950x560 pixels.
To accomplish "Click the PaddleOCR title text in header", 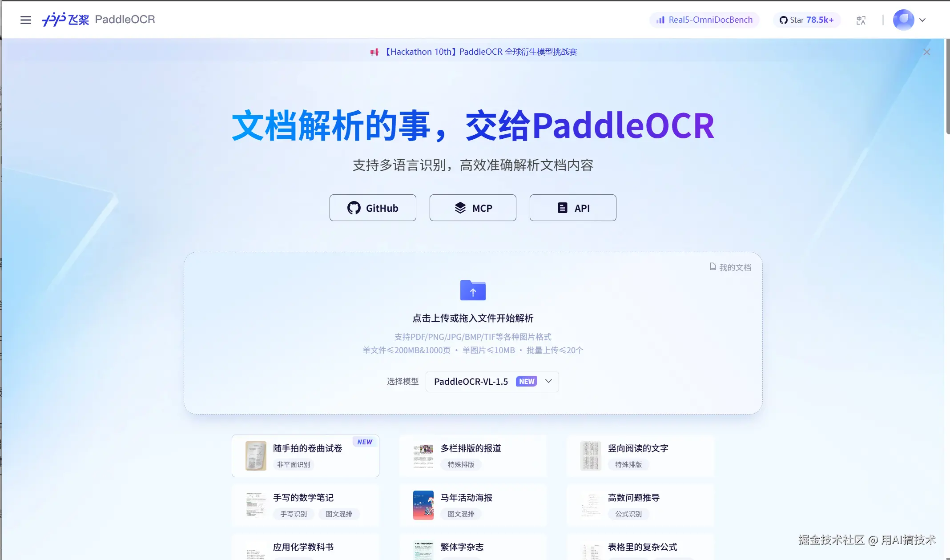I will point(125,20).
